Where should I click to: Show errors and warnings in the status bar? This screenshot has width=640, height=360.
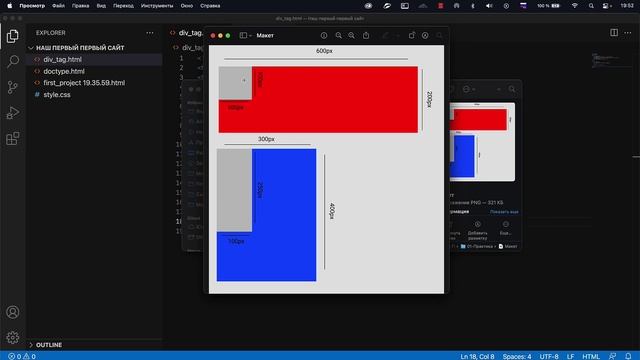[22, 356]
